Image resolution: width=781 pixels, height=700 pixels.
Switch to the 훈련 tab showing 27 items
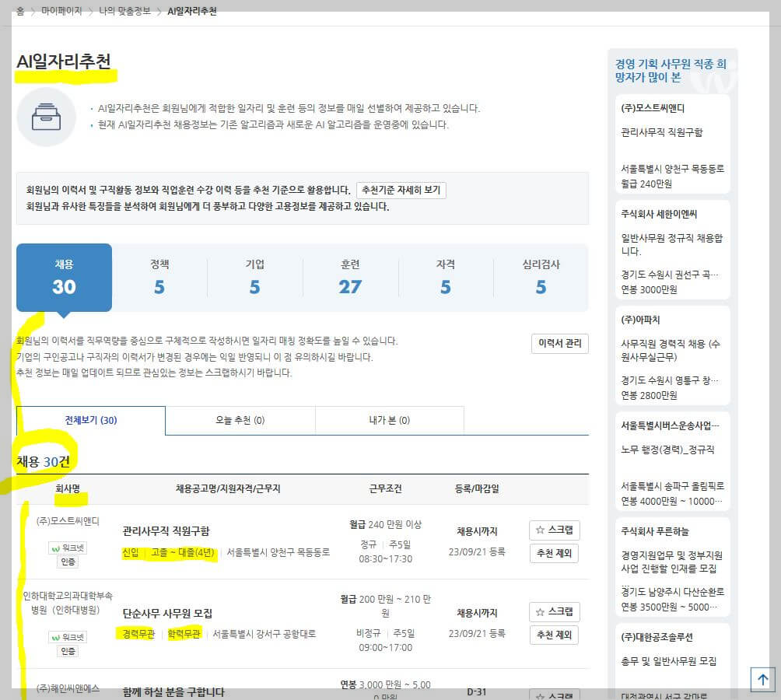350,278
